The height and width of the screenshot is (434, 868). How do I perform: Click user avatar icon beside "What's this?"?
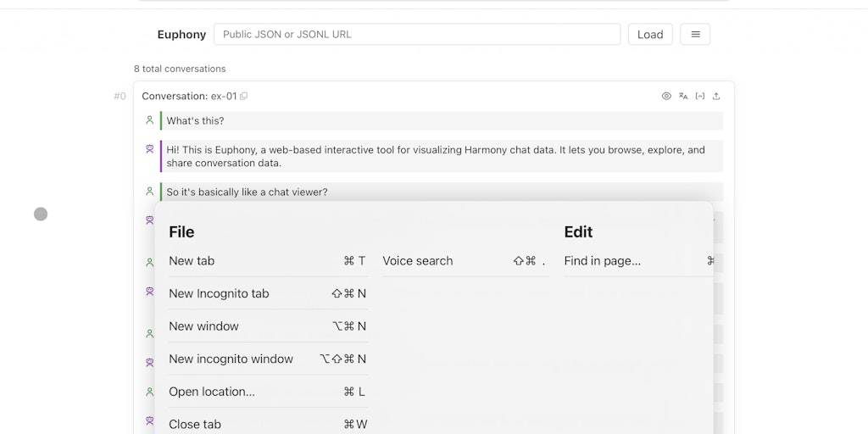tap(149, 120)
